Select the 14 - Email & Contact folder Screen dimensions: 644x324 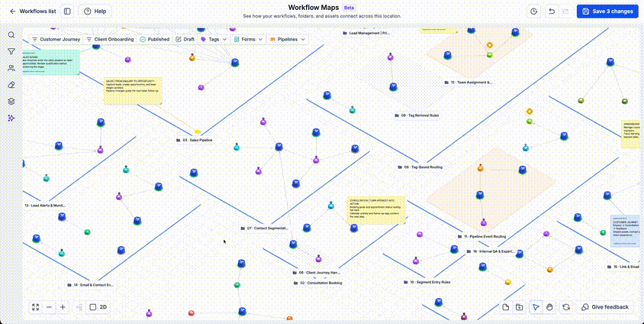pos(90,285)
